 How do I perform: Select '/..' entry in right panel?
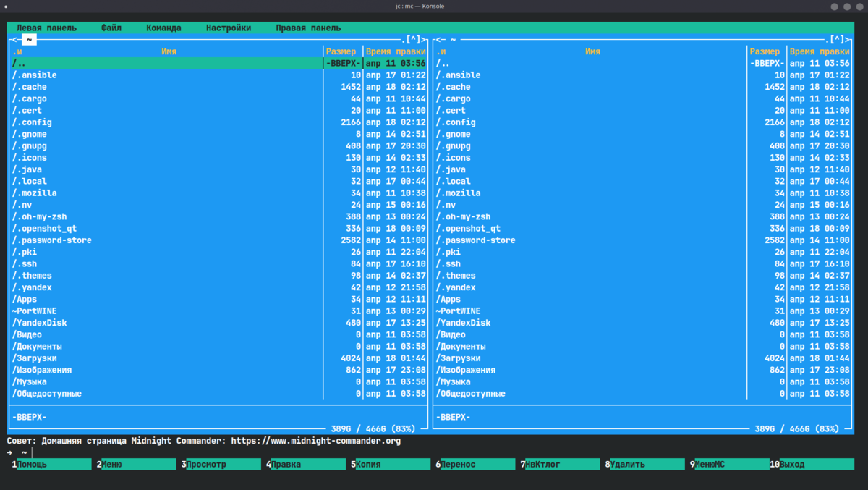tap(643, 63)
